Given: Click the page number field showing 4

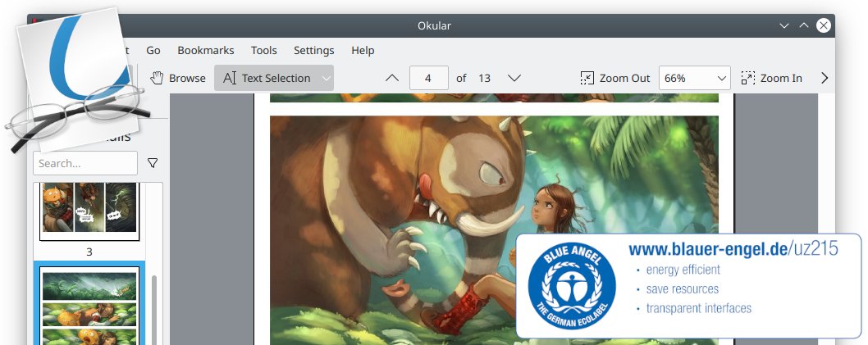Looking at the screenshot, I should pos(428,78).
